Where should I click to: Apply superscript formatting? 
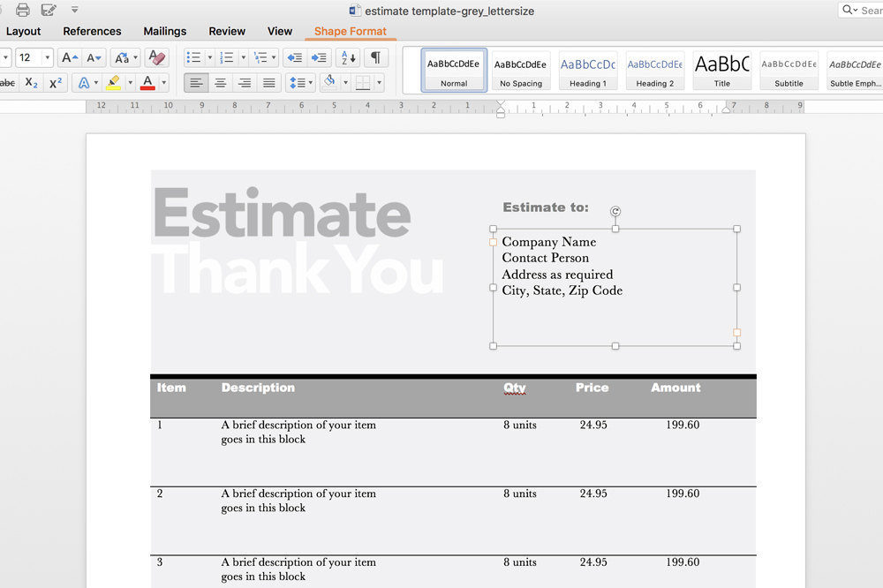[x=56, y=83]
